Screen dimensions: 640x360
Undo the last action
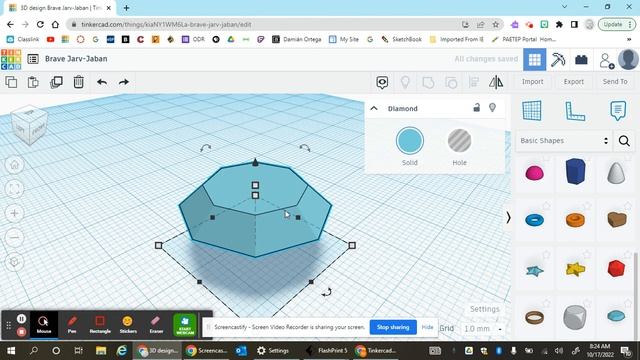click(102, 82)
